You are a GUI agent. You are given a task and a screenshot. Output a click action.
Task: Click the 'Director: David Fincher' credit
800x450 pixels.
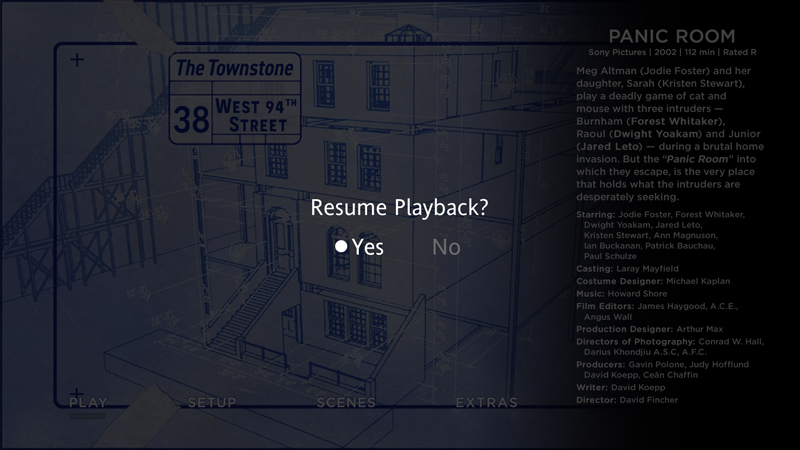tap(627, 400)
